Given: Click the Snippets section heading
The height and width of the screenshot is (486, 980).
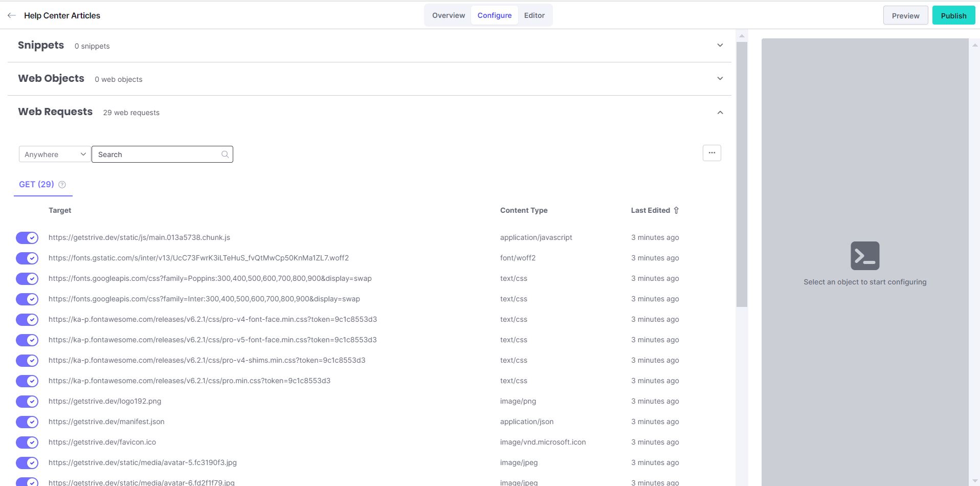Looking at the screenshot, I should [41, 45].
